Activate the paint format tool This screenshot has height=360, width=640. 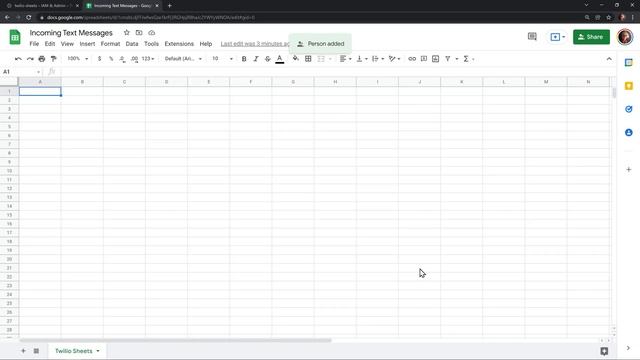(53, 59)
